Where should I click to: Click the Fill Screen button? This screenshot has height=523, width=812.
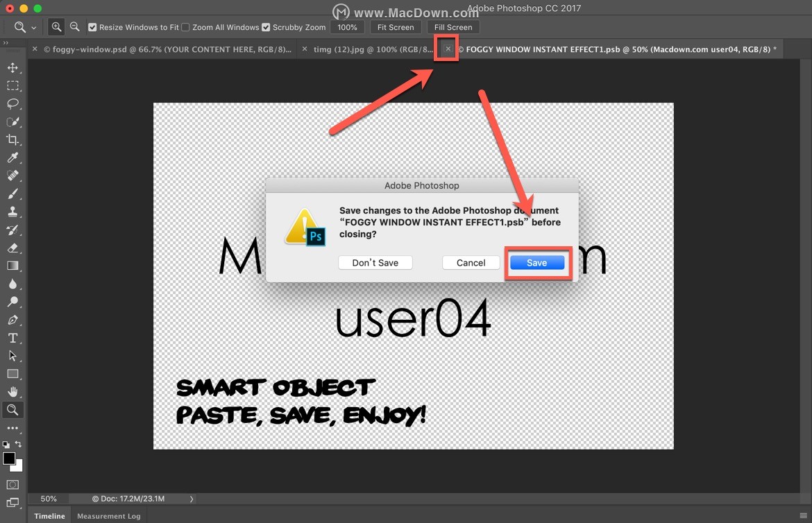click(x=453, y=28)
